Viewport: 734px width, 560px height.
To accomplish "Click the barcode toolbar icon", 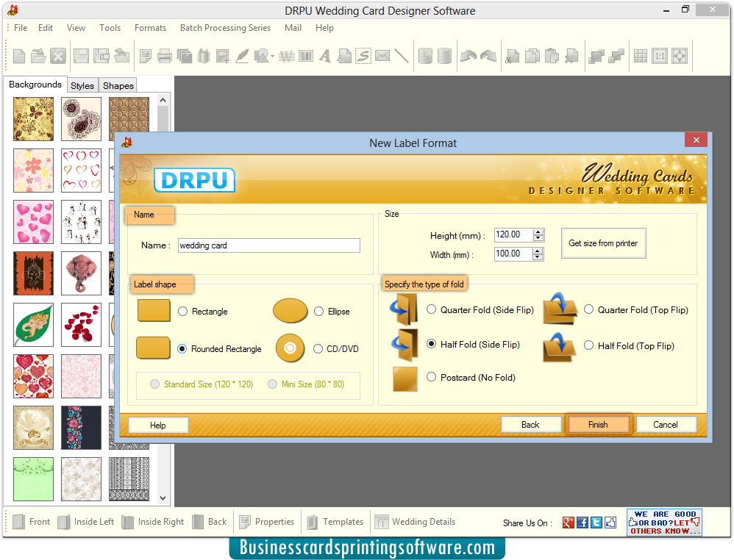I will [306, 57].
